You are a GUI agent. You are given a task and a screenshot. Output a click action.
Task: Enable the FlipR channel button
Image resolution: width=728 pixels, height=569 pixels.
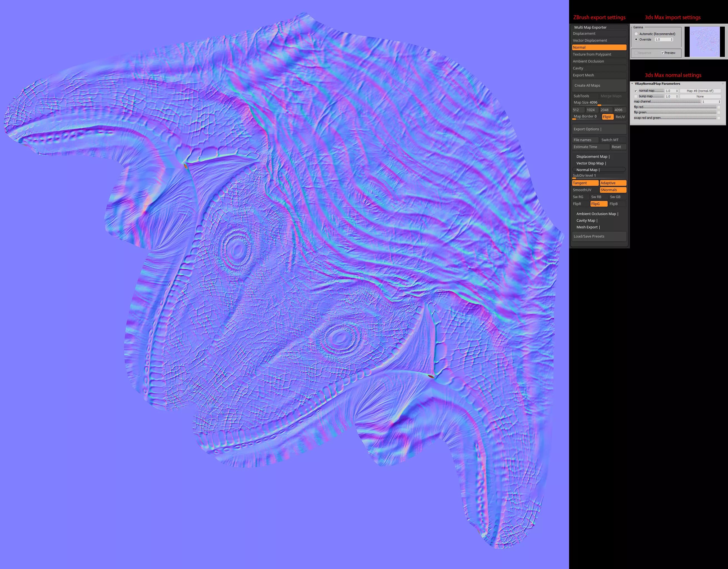pos(580,204)
